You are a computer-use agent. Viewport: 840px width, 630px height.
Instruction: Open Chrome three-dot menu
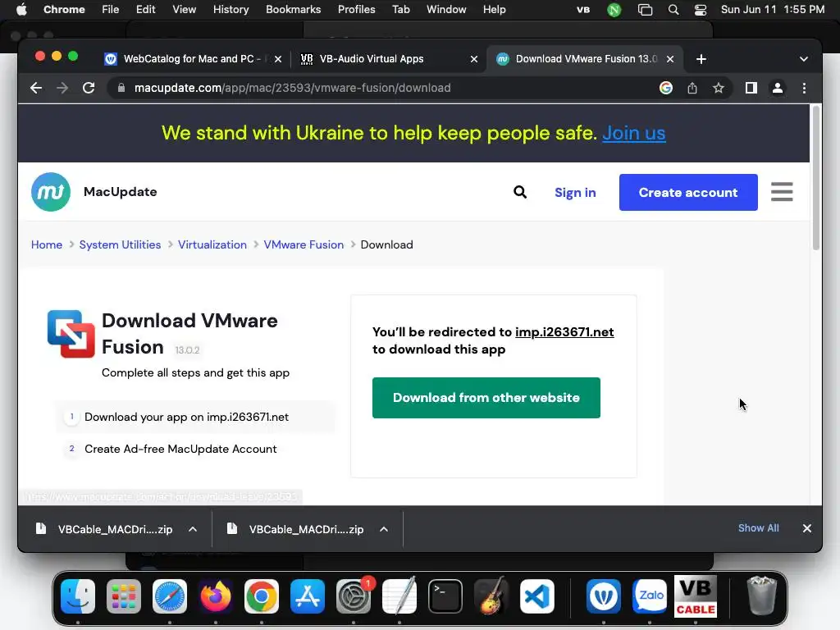pos(804,88)
